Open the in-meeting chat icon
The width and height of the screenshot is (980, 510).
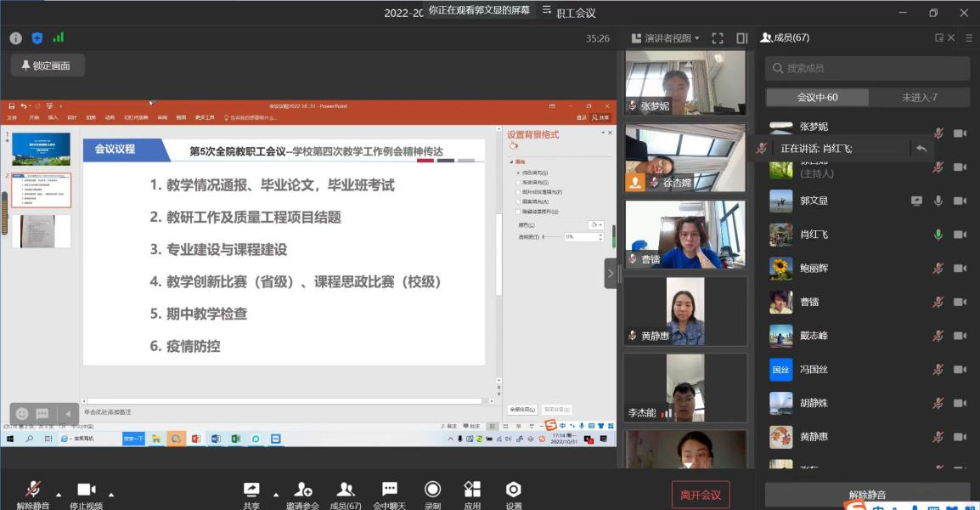pos(390,490)
